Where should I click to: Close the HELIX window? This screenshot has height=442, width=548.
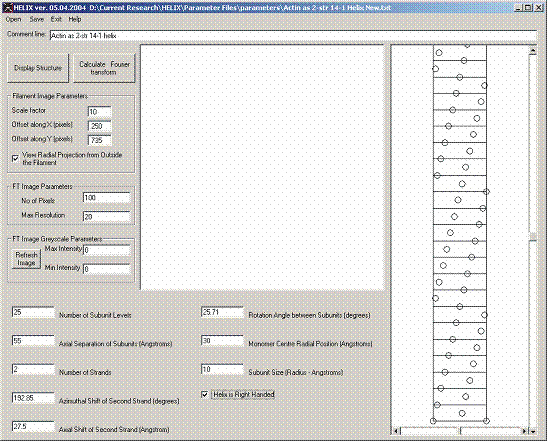(539, 8)
